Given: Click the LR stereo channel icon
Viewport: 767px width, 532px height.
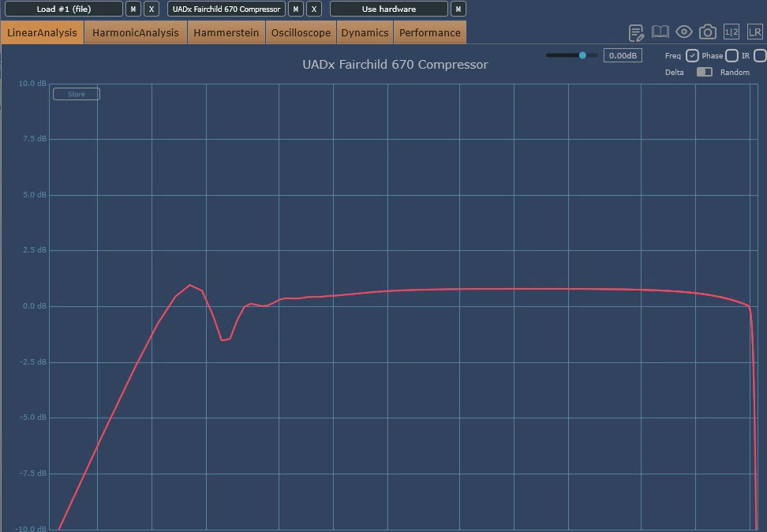Looking at the screenshot, I should (755, 32).
